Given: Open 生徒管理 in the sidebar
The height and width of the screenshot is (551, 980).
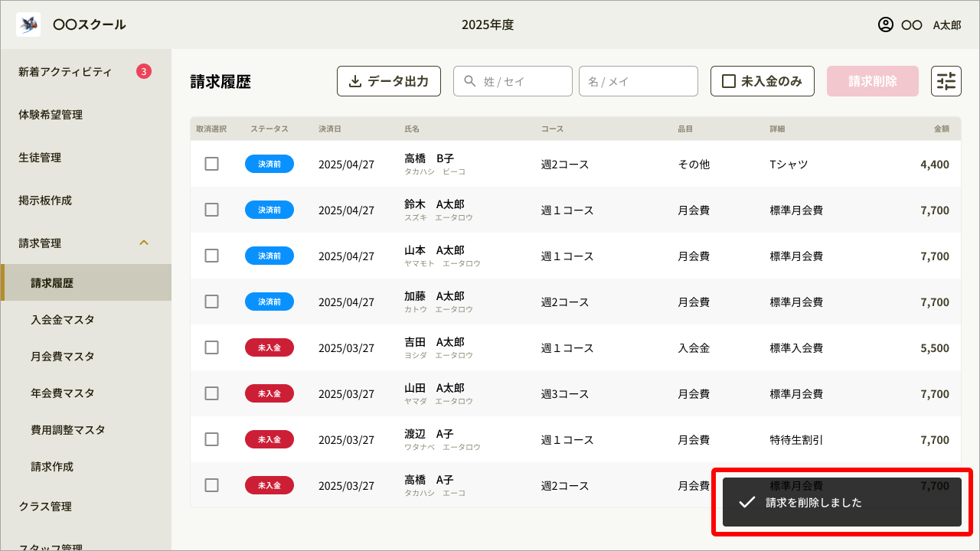Looking at the screenshot, I should 38,157.
